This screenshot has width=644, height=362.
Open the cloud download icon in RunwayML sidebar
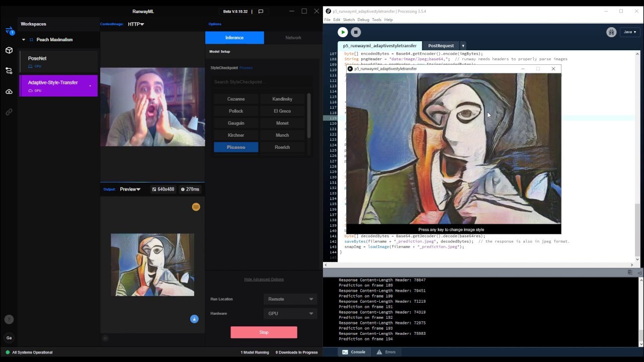pos(9,92)
